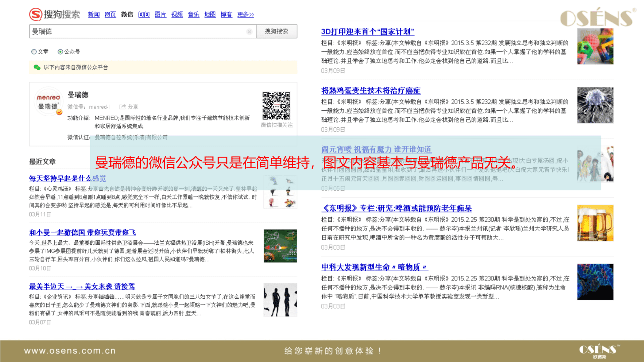Click the 分享 share text link
This screenshot has height=362, width=644.
[x=133, y=107]
